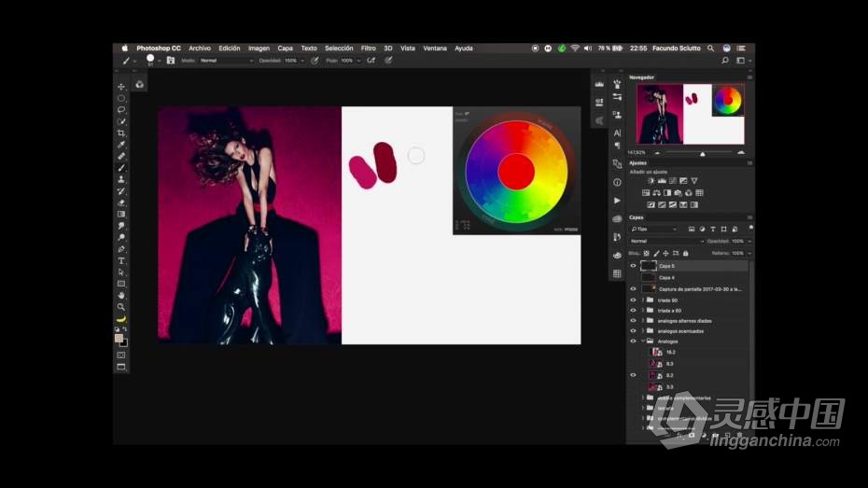Viewport: 868px width, 488px height.
Task: Hide the Capa 5 layer
Action: (634, 266)
